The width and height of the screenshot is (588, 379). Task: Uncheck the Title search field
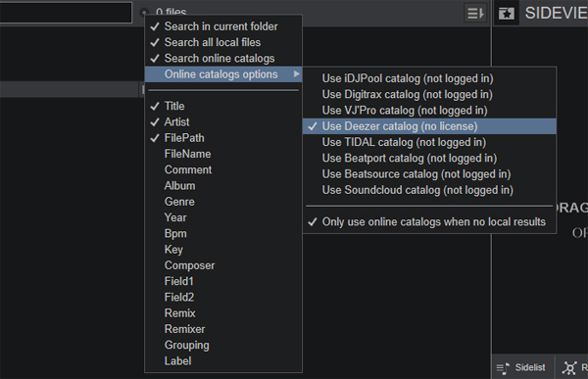tap(223, 106)
